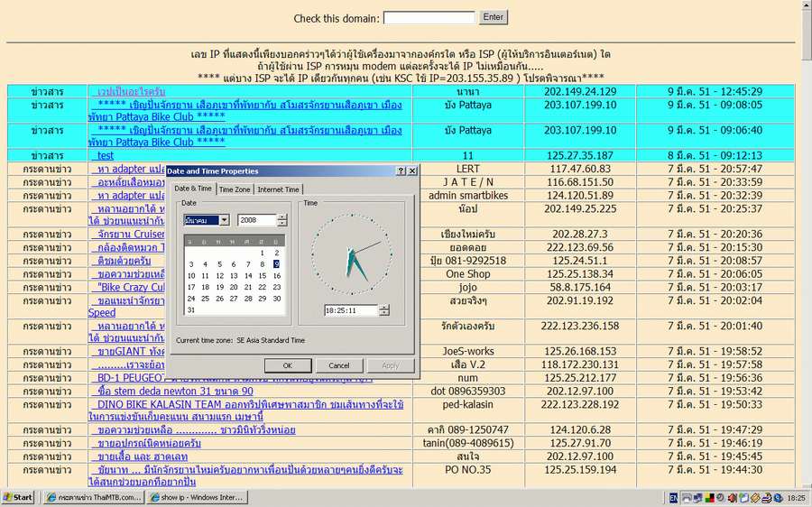Click into the Check this domain input field
This screenshot has height=507, width=812.
click(x=429, y=18)
